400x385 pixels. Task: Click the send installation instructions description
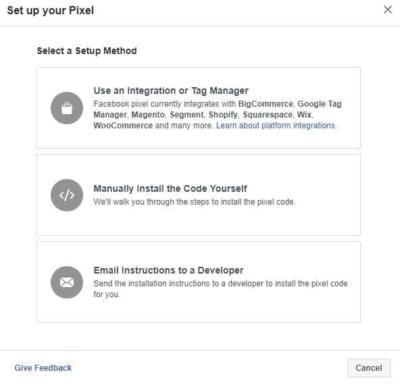point(220,289)
